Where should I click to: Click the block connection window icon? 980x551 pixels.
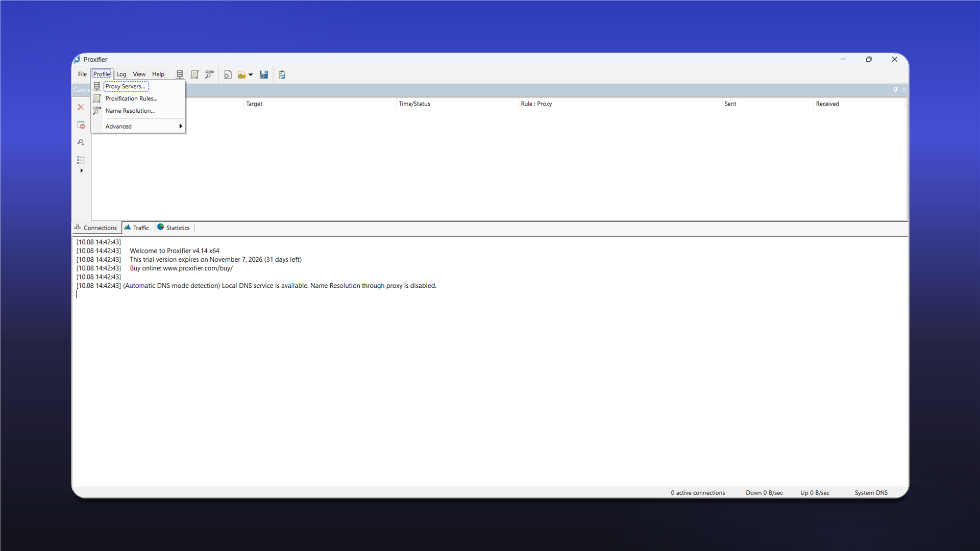coord(81,125)
